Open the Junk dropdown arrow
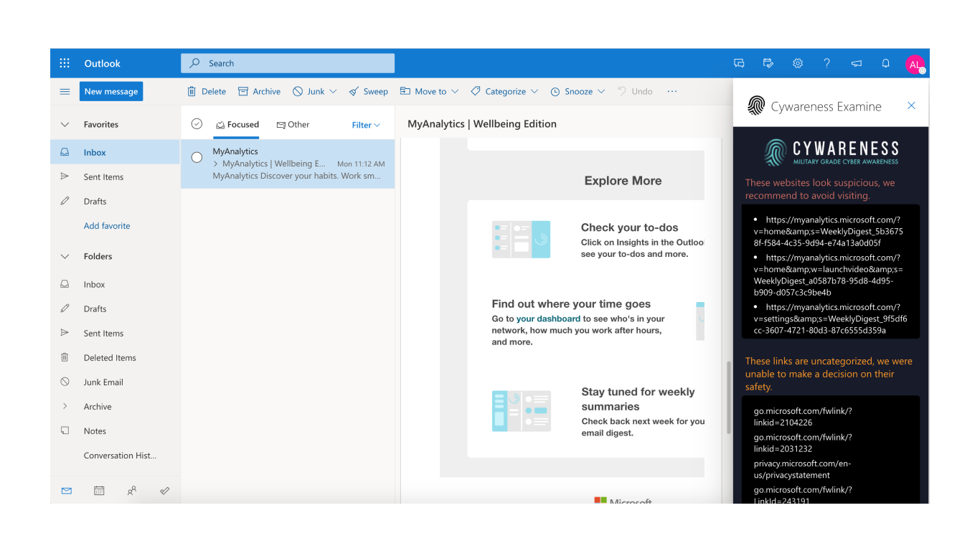The height and width of the screenshot is (551, 980). [x=333, y=92]
